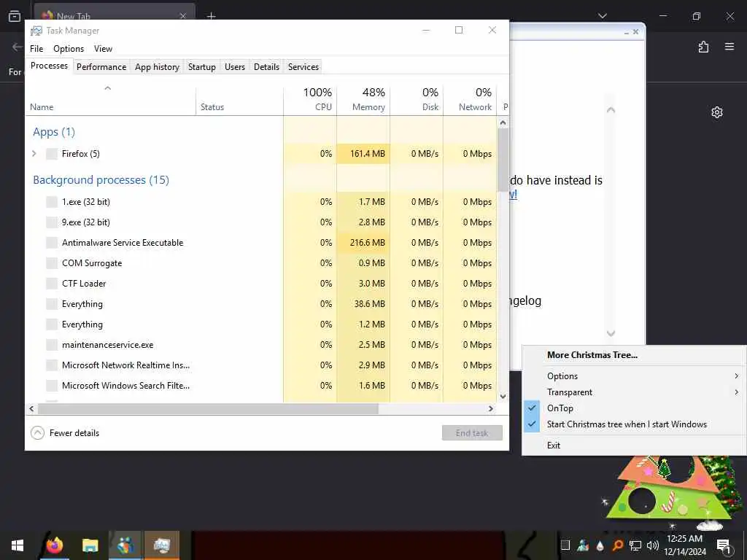Open the Options submenu in context menu
Screen dimensions: 747x560
pos(634,376)
